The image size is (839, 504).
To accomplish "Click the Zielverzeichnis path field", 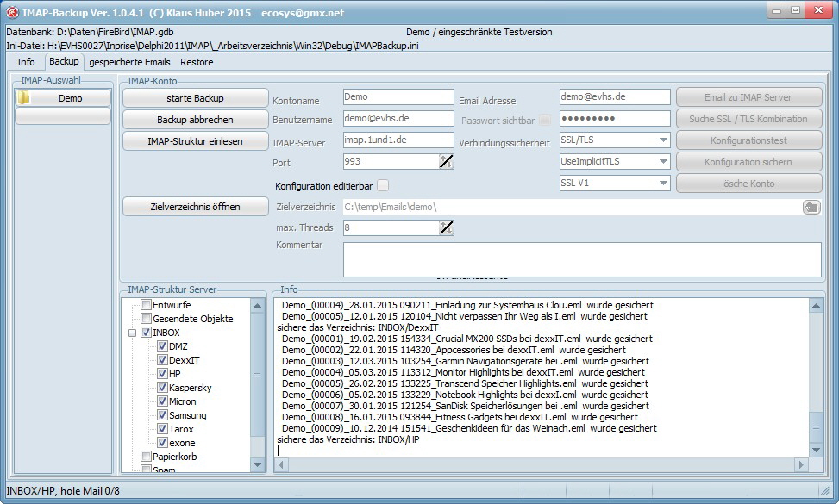I will pos(573,207).
